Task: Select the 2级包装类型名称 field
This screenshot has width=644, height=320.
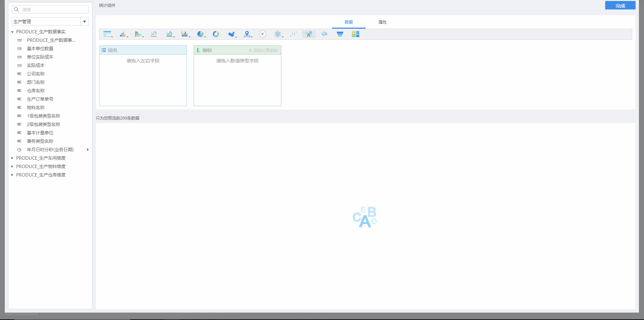Action: pyautogui.click(x=44, y=124)
